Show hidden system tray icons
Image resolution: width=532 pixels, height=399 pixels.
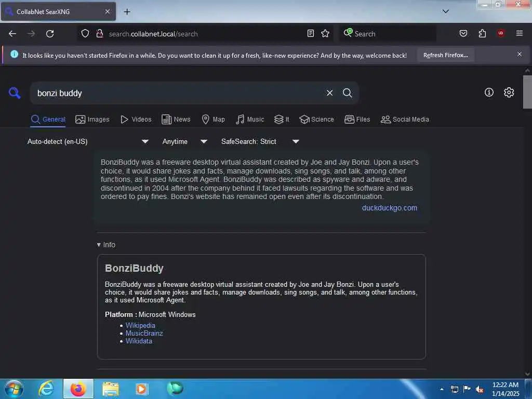442,389
